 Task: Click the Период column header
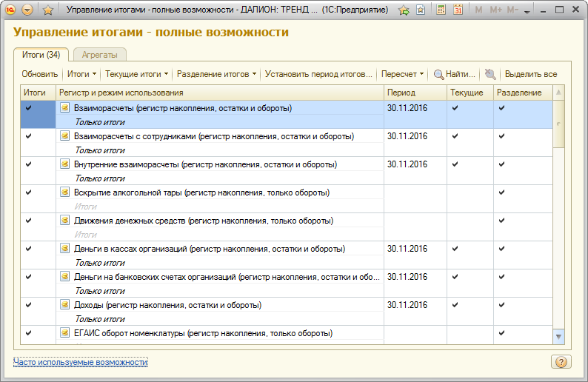pos(415,93)
